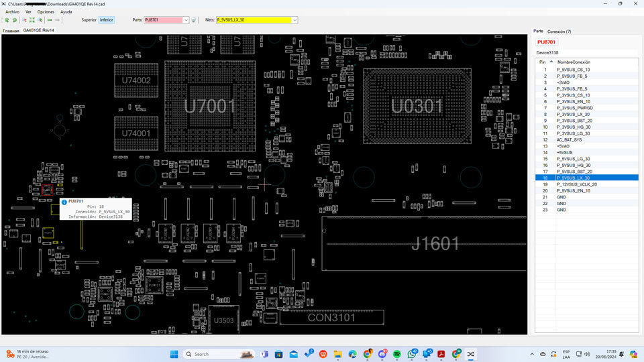Switch board view to Inferior side
Image resolution: width=644 pixels, height=362 pixels.
107,19
